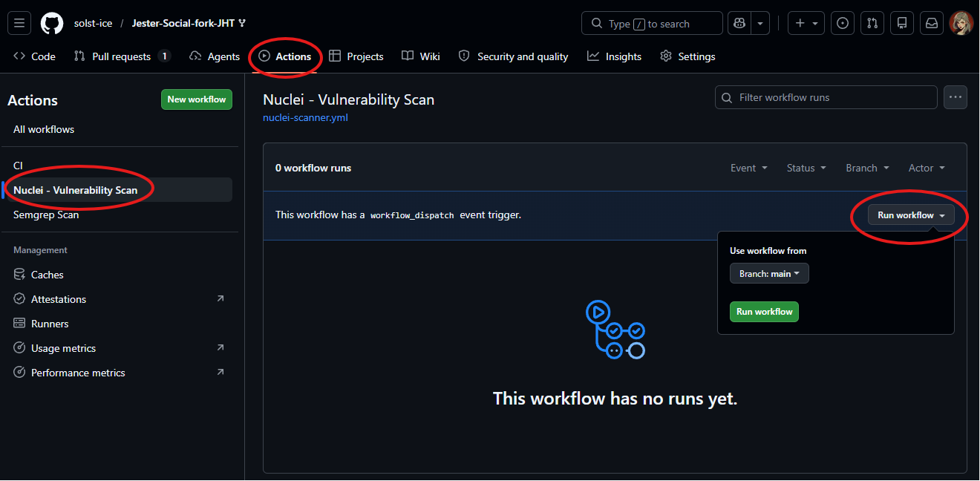
Task: Open Attestations under Management
Action: click(x=119, y=299)
